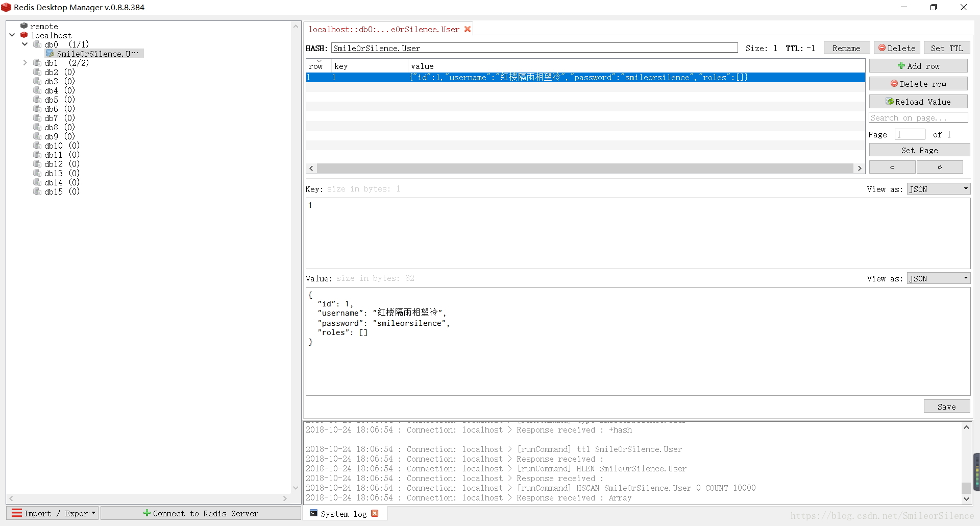The width and height of the screenshot is (980, 526).
Task: Click the db12 database icon
Action: [x=37, y=164]
